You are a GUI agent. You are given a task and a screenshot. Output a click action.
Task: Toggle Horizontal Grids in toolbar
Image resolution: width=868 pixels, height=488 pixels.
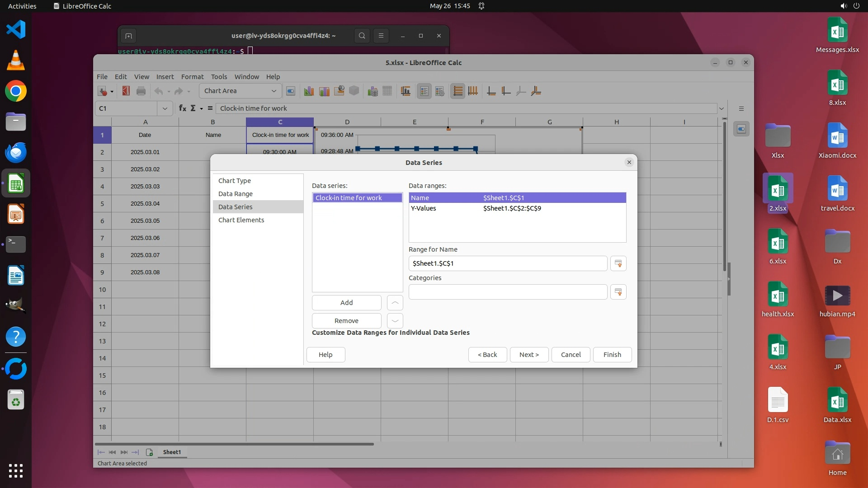pos(458,91)
